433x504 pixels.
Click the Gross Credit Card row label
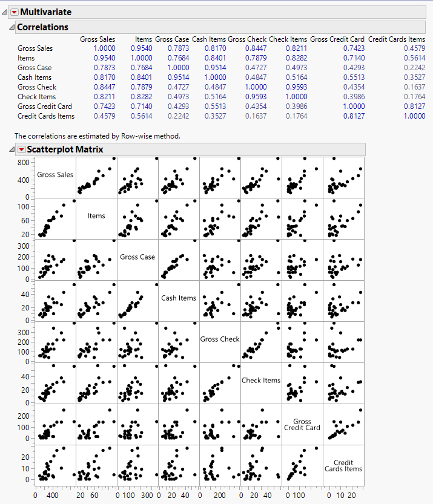[45, 106]
